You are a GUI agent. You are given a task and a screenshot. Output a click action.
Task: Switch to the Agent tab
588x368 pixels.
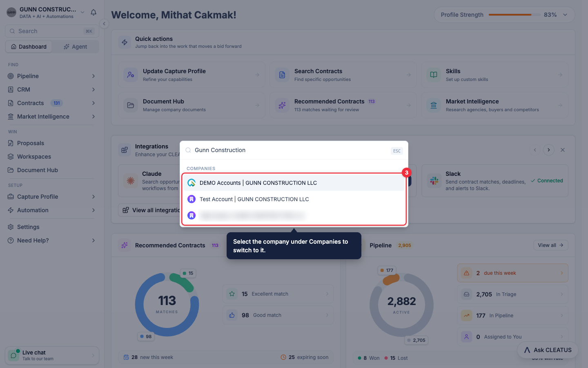[x=76, y=47]
